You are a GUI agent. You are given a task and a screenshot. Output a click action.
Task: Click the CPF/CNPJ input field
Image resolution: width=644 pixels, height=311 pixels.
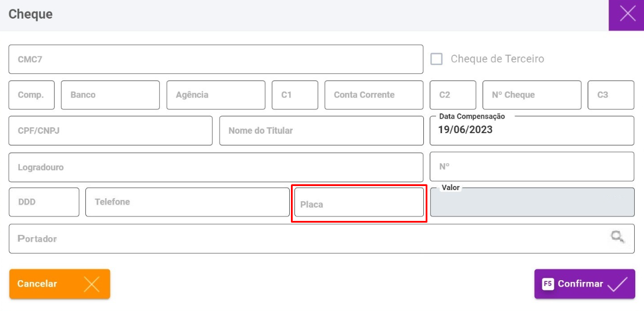110,131
